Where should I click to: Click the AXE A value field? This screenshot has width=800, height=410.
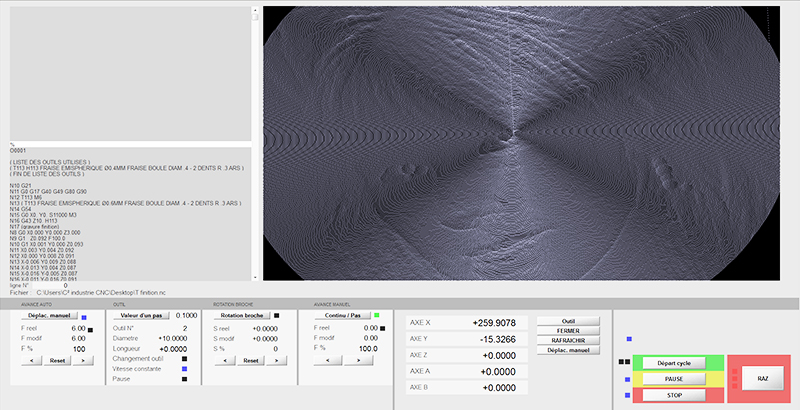pos(497,372)
